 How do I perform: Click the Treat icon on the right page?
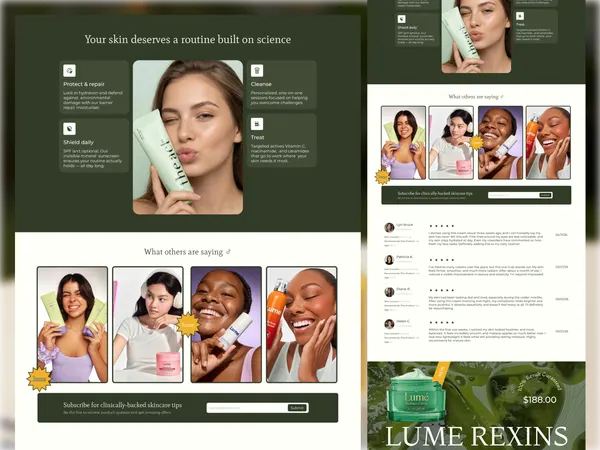pos(520,16)
